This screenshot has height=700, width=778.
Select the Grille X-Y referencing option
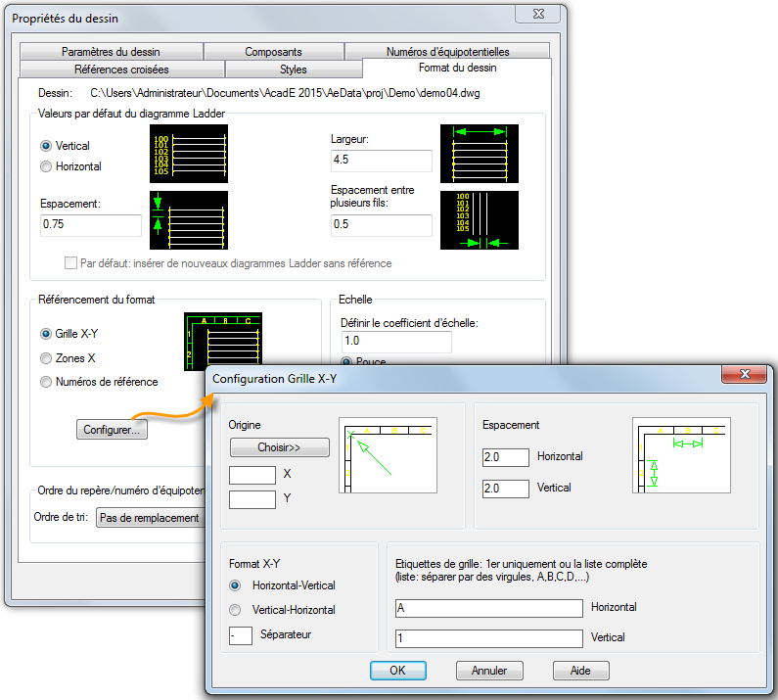(46, 334)
